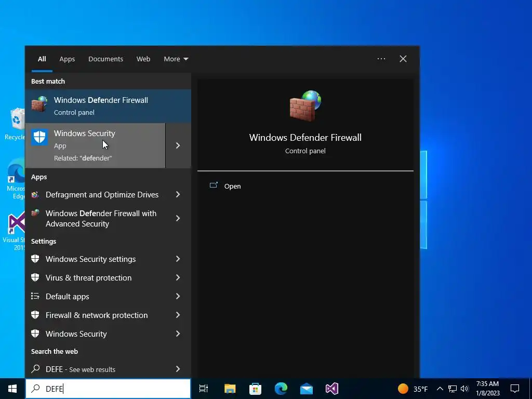
Task: Switch to the Web tab
Action: coord(143,59)
